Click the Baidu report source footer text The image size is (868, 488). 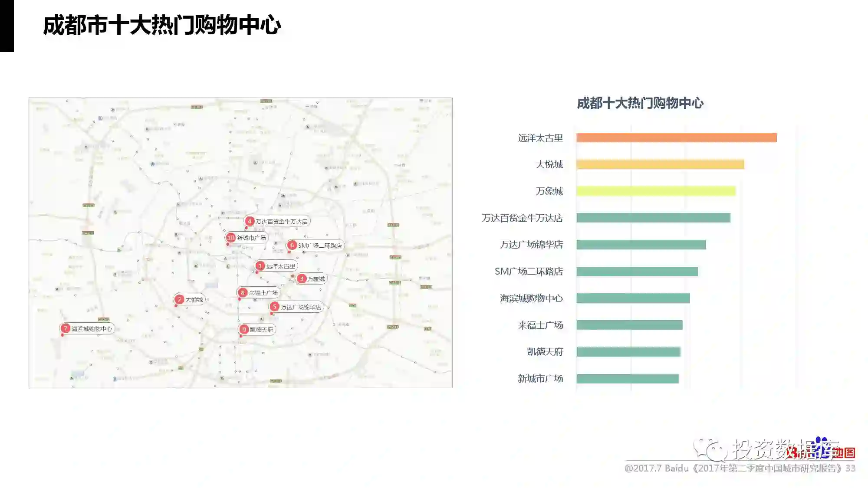[x=740, y=468]
